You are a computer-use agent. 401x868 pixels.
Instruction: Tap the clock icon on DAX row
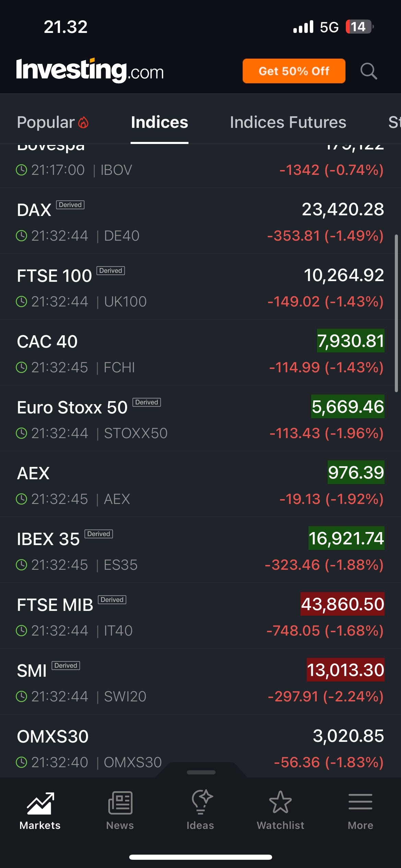click(x=22, y=236)
